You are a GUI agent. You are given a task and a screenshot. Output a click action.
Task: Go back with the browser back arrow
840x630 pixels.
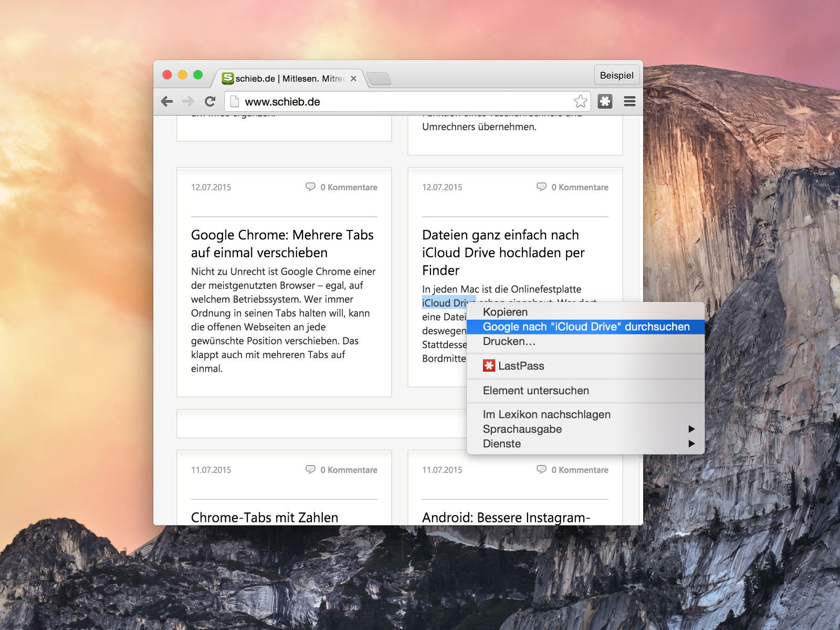[167, 101]
